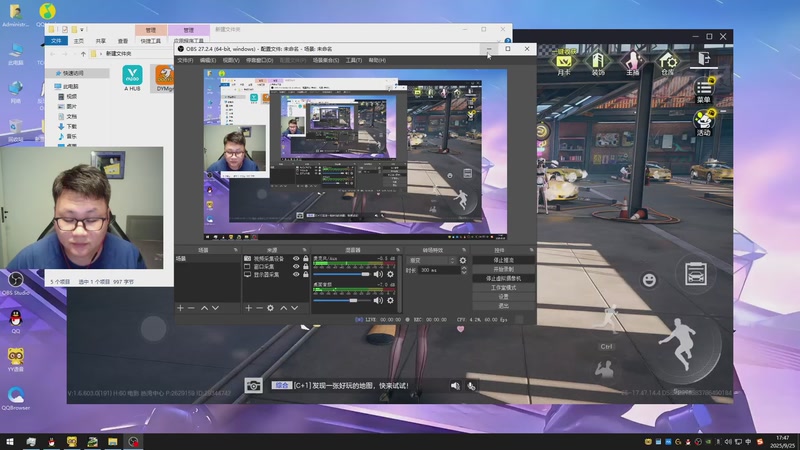Click the 停止虚拟摄像机 button
The image size is (800, 450).
(x=504, y=279)
